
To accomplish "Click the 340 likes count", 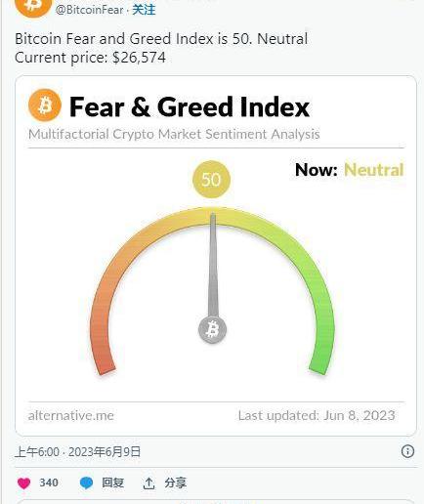I will click(x=49, y=483).
